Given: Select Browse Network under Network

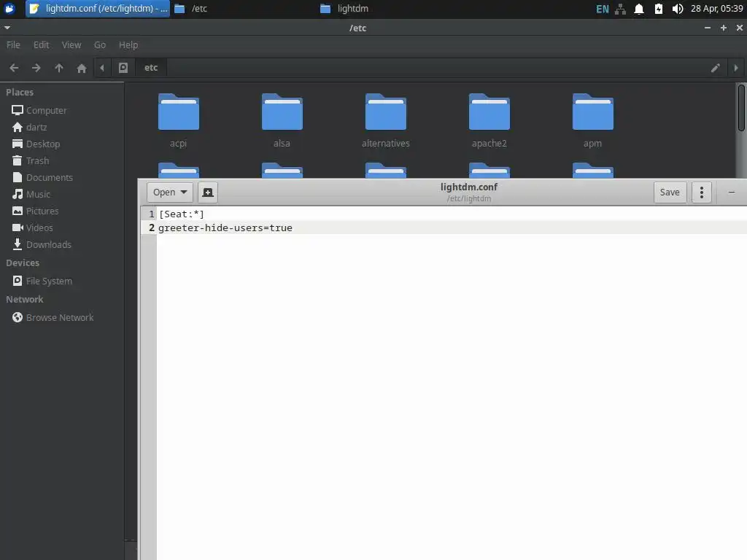Looking at the screenshot, I should [x=53, y=318].
